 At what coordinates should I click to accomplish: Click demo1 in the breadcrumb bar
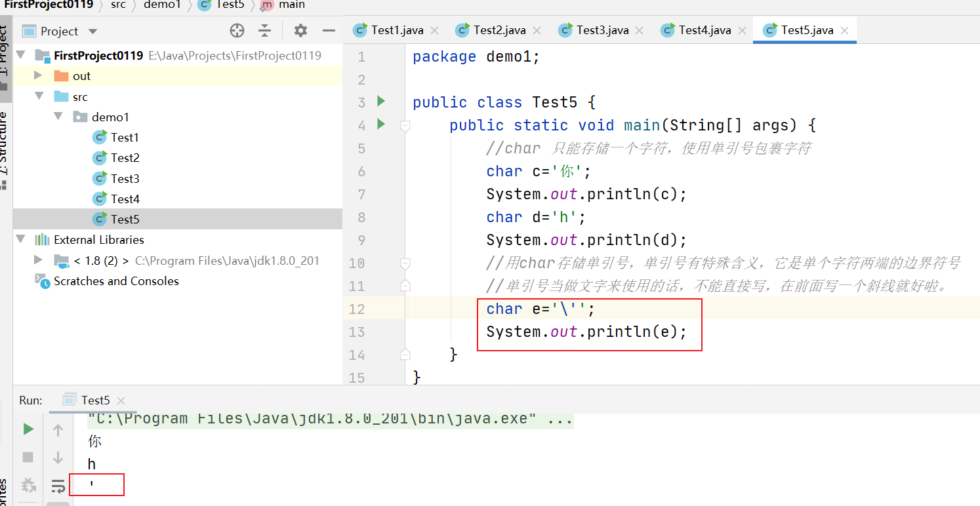pos(162,5)
